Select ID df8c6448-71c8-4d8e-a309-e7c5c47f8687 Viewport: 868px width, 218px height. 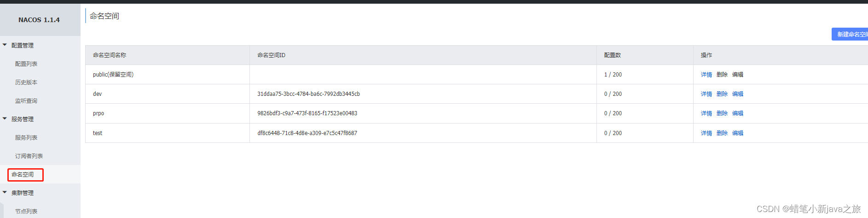307,133
